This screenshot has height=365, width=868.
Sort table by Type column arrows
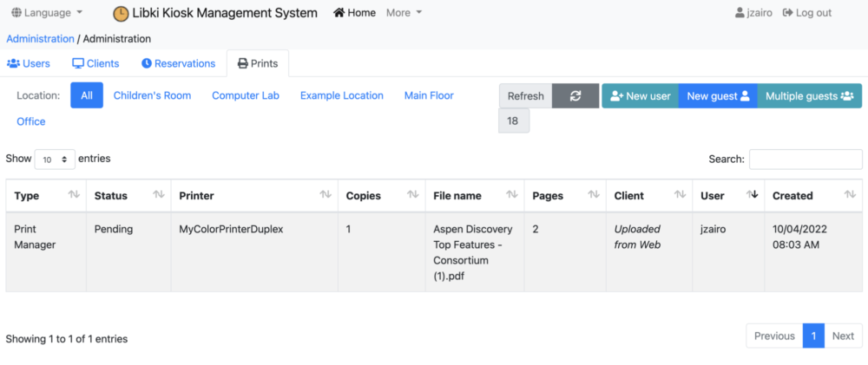point(74,195)
